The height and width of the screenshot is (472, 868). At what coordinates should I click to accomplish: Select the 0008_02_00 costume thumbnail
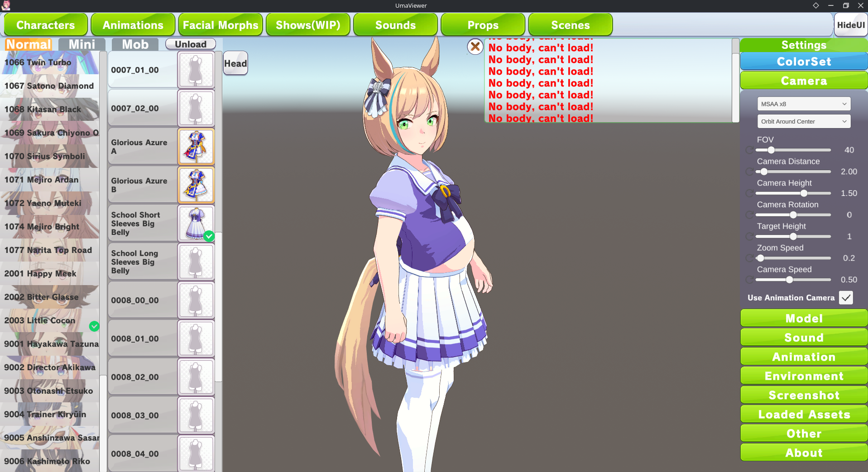[x=196, y=377]
